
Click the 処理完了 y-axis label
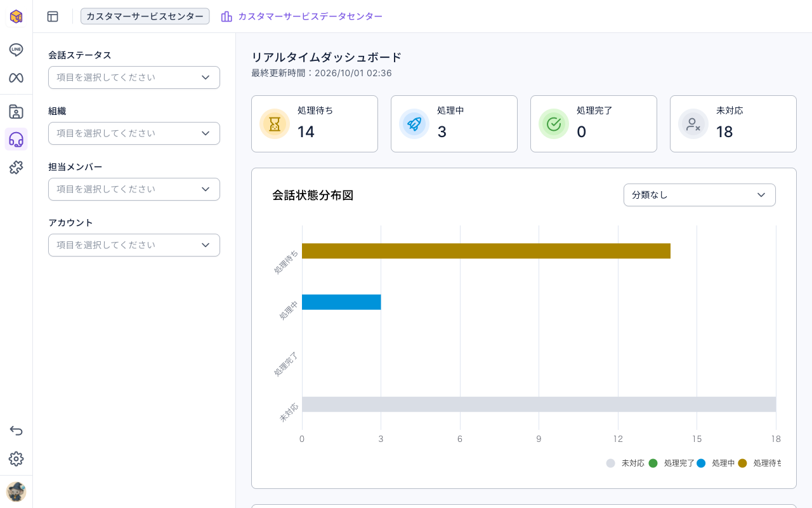click(x=286, y=364)
